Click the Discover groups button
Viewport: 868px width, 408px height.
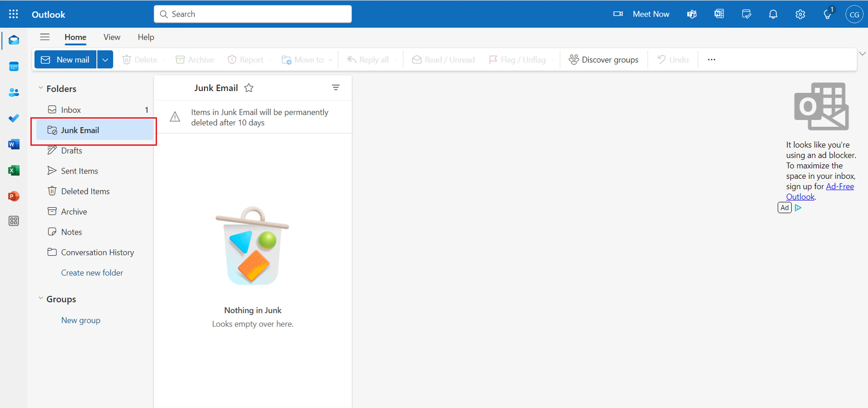(x=603, y=60)
